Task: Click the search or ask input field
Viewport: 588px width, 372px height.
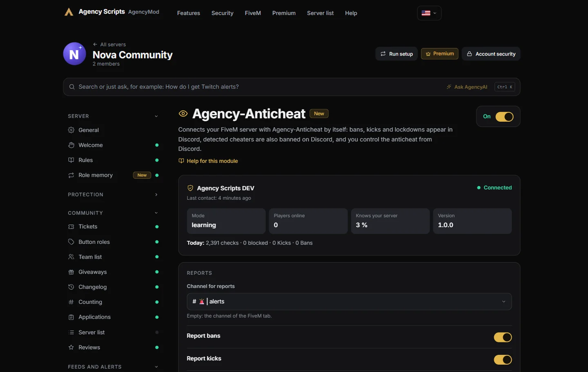Action: (292, 87)
